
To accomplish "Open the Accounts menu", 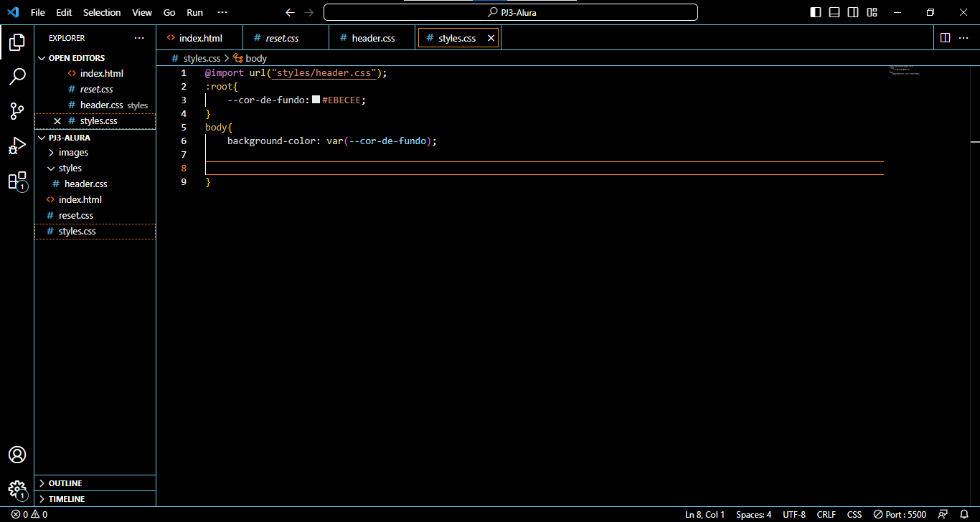I will click(x=17, y=455).
